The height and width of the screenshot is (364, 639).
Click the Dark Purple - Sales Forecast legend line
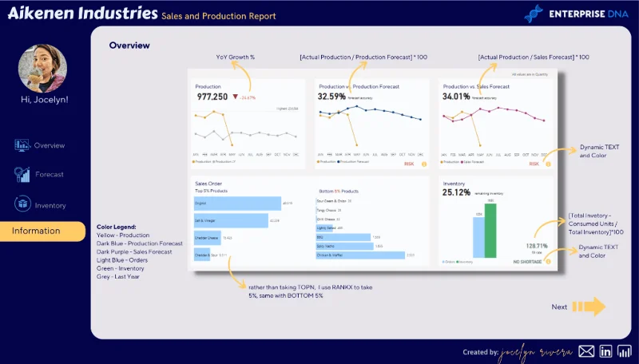click(x=134, y=252)
